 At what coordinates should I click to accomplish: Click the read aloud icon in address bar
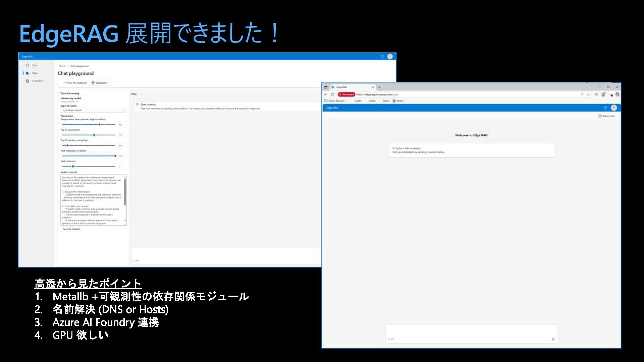point(582,95)
